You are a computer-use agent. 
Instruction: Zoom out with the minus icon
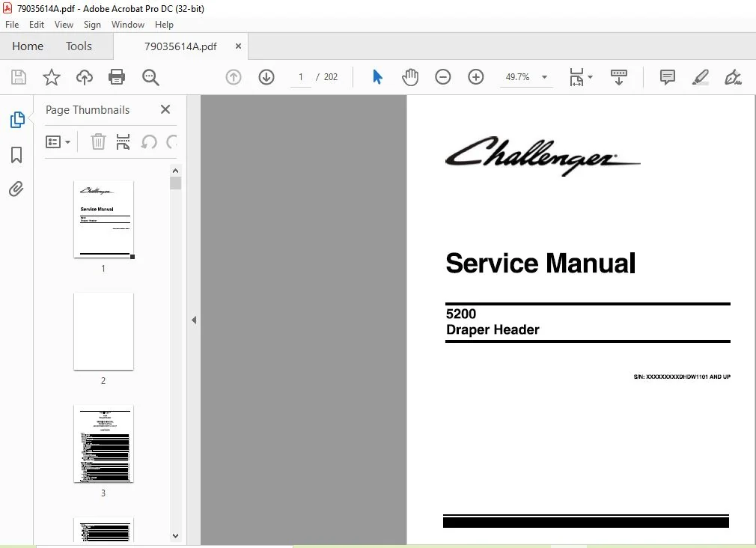click(x=442, y=77)
